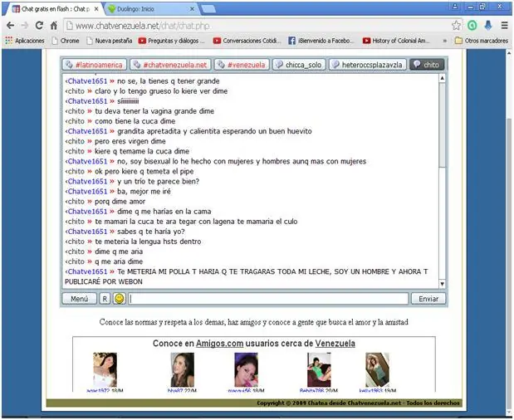This screenshot has height=420, width=514.
Task: Open the fifth profile photo in Amigos ad
Action: pyautogui.click(x=377, y=369)
